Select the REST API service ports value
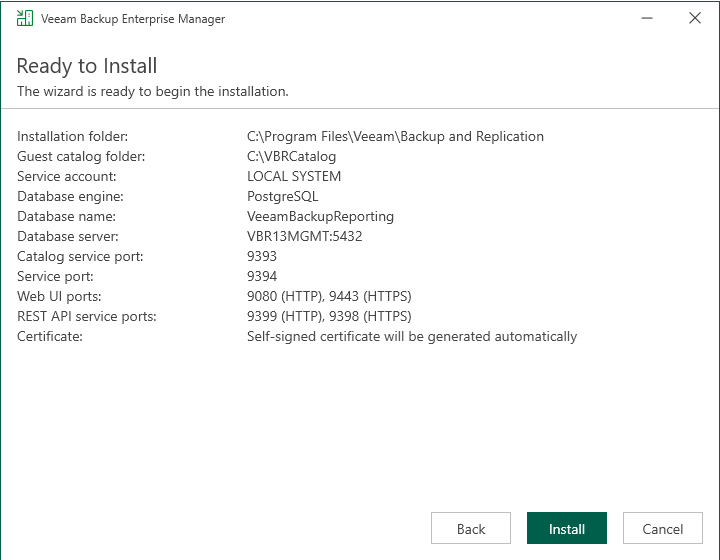720x560 pixels. coord(329,316)
